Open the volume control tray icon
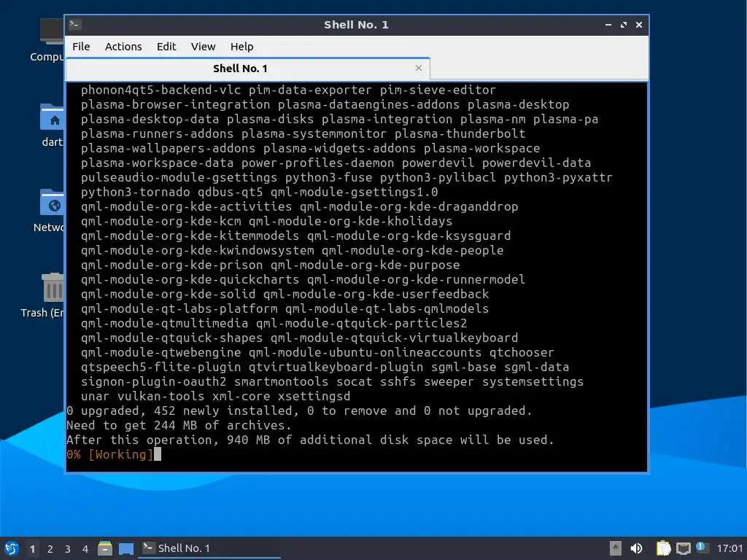Screen dimensions: 747x560 636,548
